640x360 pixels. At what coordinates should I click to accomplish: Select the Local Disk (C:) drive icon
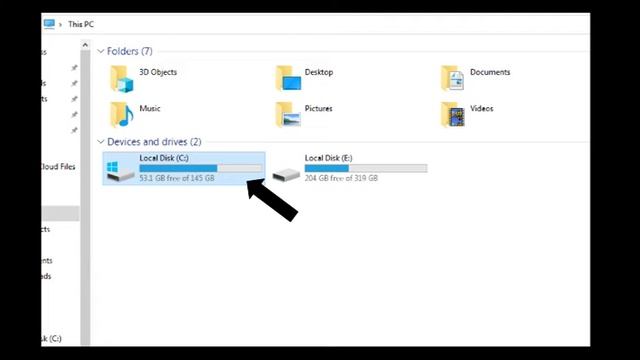[120, 171]
